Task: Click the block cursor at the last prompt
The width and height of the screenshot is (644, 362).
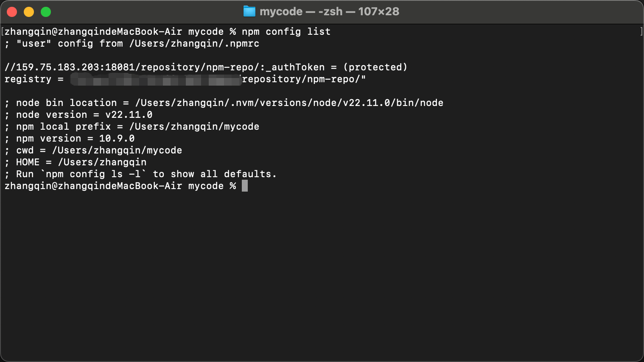Action: tap(245, 186)
